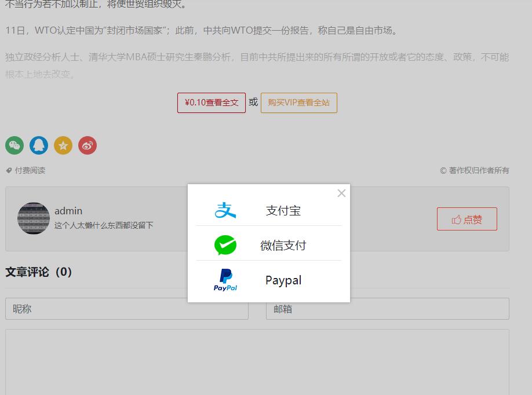This screenshot has width=532, height=395.
Task: Click ¥0.10查看全文 button
Action: (x=212, y=103)
